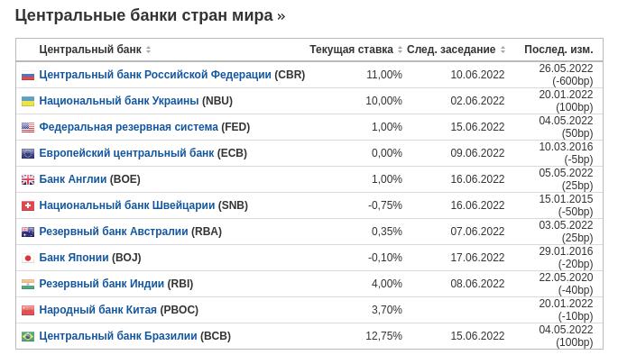The height and width of the screenshot is (364, 618).
Task: Sort by Текущая ставка column arrows
Action: [x=401, y=50]
